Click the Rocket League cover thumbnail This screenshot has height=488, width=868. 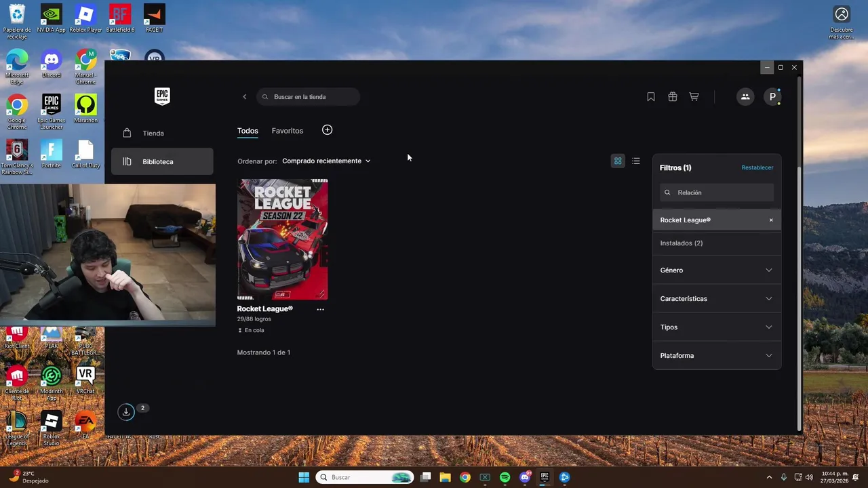tap(283, 239)
